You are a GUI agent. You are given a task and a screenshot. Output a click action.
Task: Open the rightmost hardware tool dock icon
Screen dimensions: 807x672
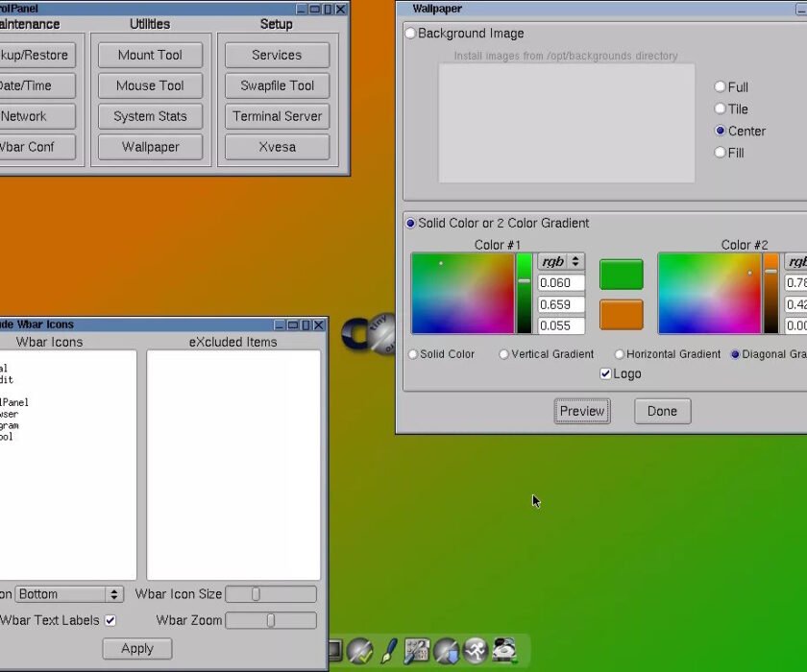(503, 649)
